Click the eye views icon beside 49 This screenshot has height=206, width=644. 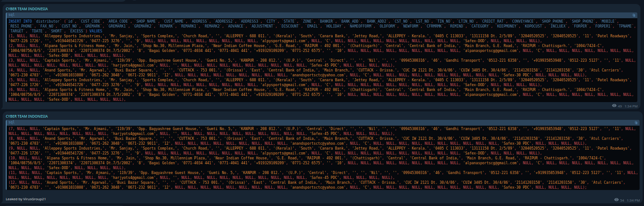point(614,106)
